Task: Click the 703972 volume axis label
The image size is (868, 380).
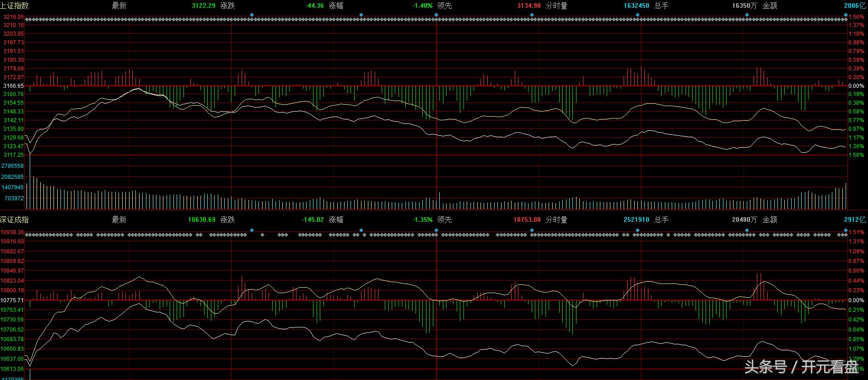Action: [x=14, y=198]
